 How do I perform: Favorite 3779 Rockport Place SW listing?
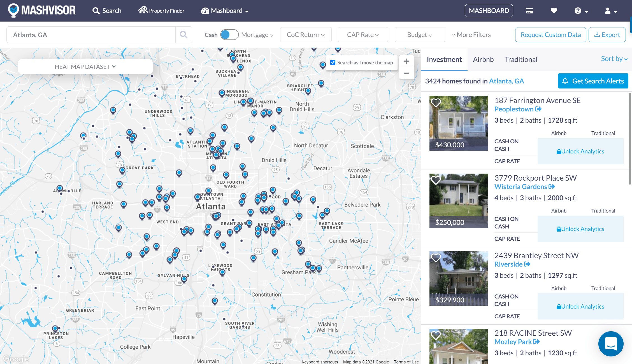(436, 180)
